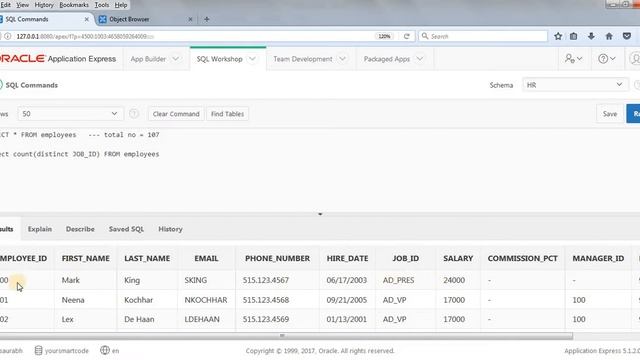640x360 pixels.
Task: Open the Bookmarks menu
Action: (x=74, y=5)
